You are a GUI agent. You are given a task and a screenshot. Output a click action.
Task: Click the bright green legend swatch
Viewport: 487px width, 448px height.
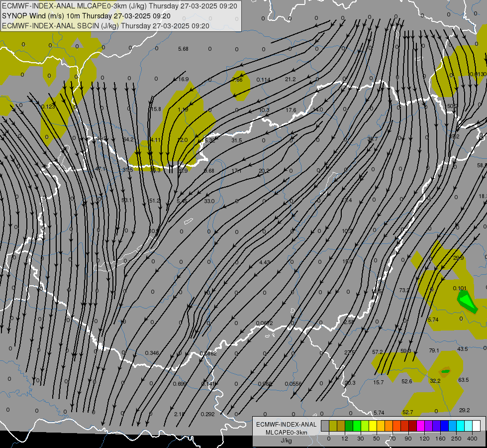(357, 426)
